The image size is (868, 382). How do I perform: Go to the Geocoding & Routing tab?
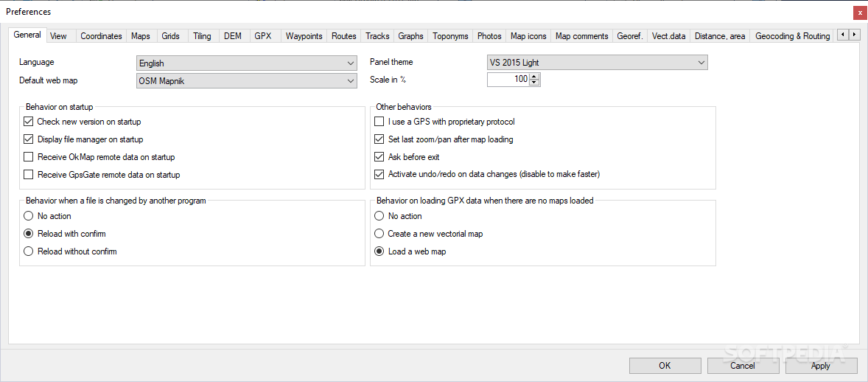792,36
